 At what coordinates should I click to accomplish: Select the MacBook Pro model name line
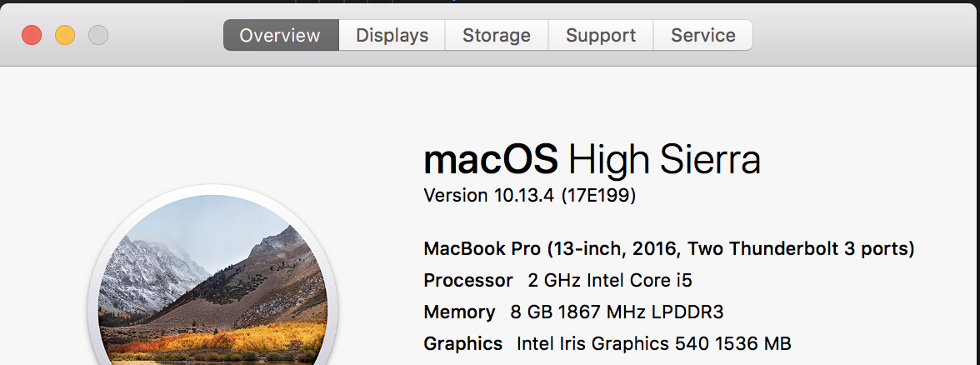(668, 248)
